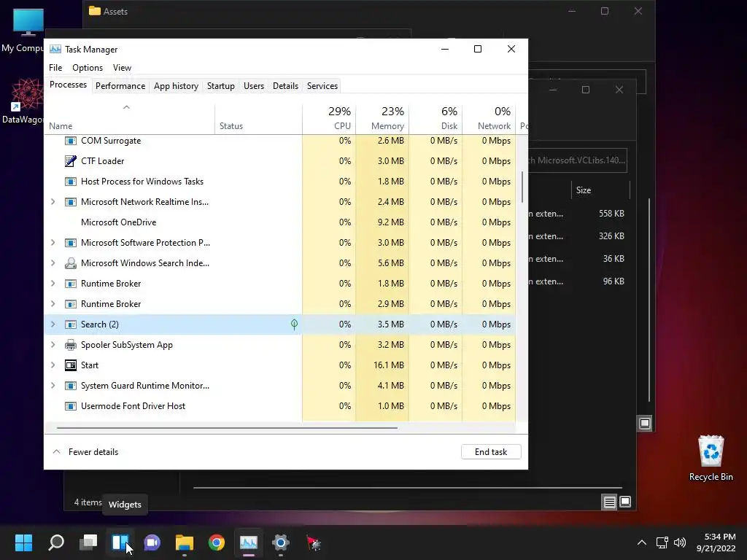
Task: Expand Microsoft Windows Search Indexer process
Action: click(x=53, y=262)
